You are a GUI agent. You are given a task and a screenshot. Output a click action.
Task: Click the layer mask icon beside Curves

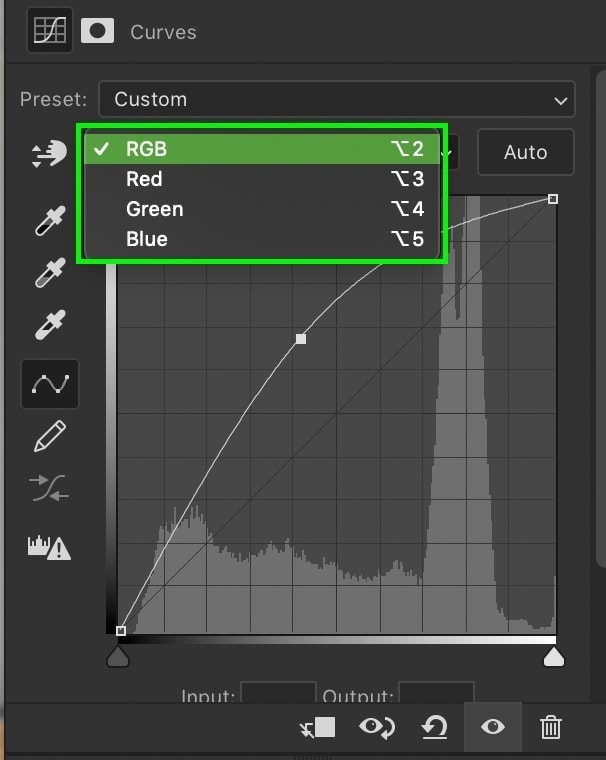(97, 31)
